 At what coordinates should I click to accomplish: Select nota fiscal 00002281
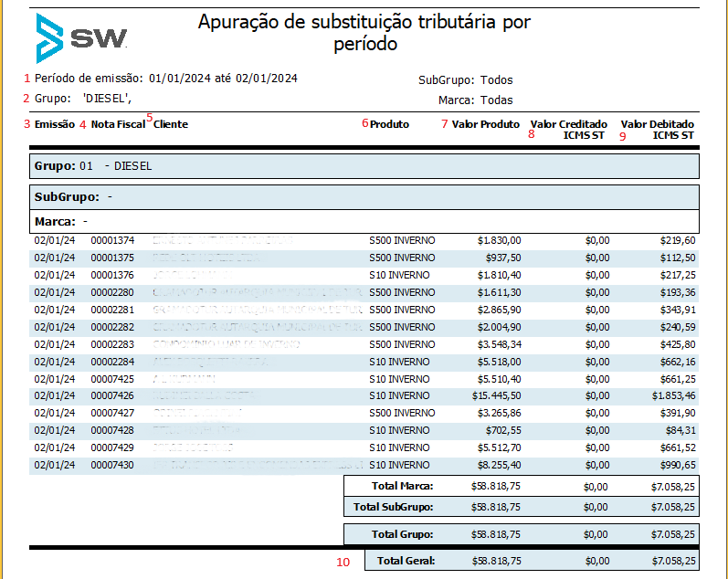(112, 310)
